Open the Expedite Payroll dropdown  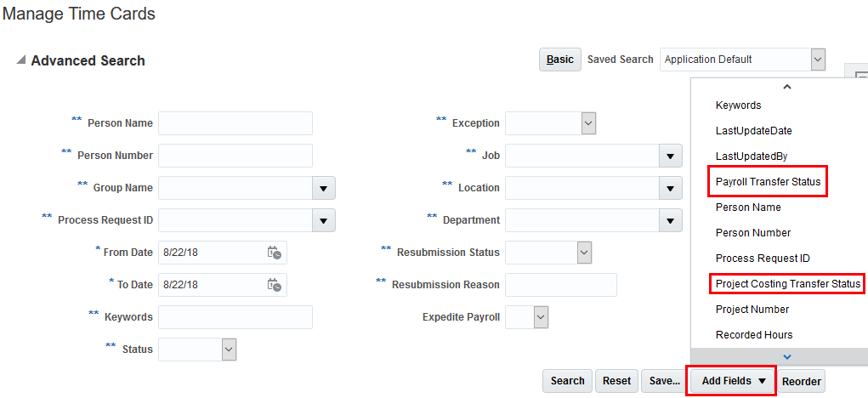pyautogui.click(x=542, y=317)
